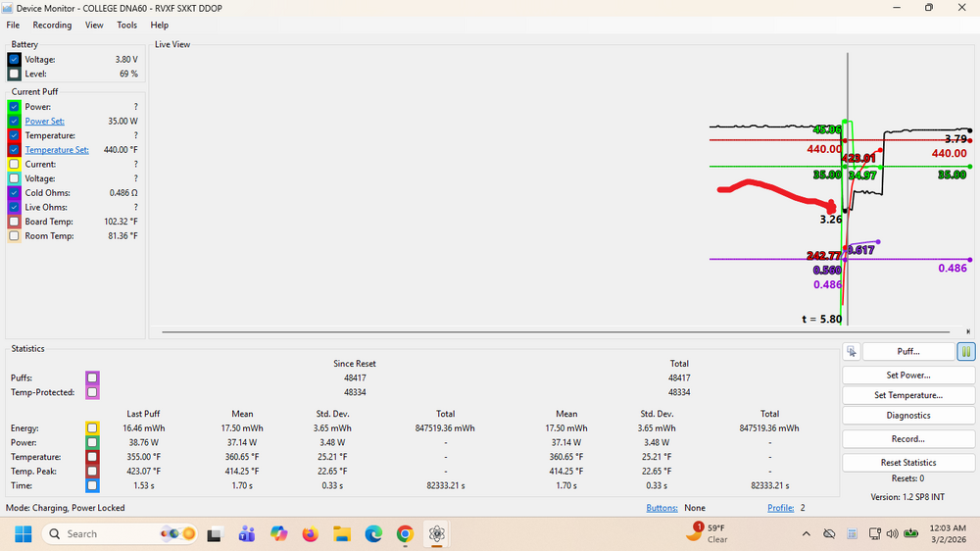The height and width of the screenshot is (551, 980).
Task: Open the Device Monitor taskbar icon
Action: point(437,534)
